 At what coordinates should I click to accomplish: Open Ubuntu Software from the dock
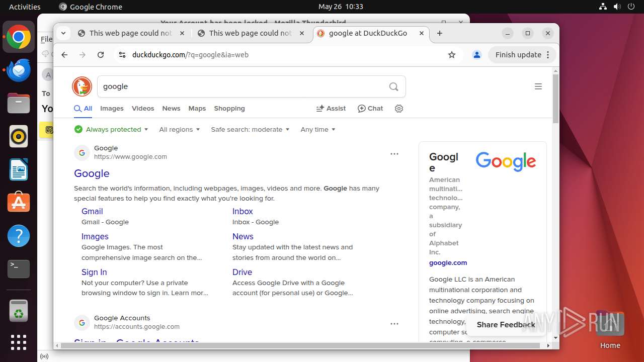tap(19, 203)
